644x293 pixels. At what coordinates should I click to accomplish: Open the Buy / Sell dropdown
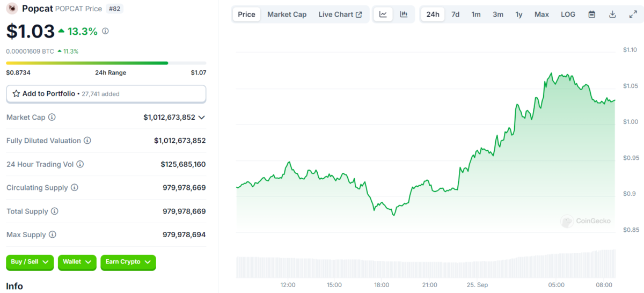click(x=30, y=262)
